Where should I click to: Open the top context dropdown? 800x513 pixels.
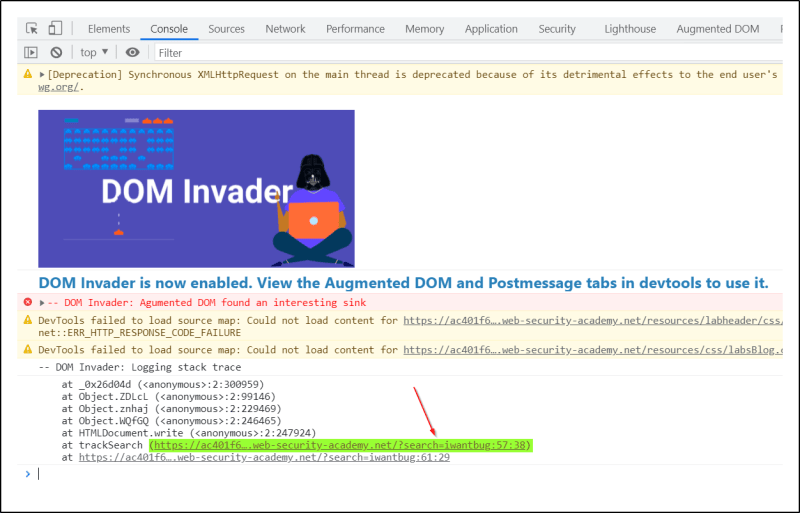pos(94,53)
